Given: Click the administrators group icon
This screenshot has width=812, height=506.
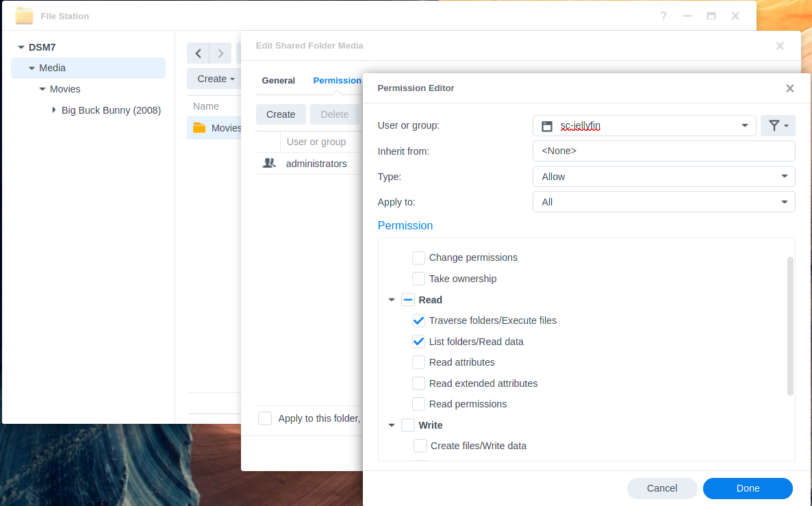Looking at the screenshot, I should coord(269,163).
